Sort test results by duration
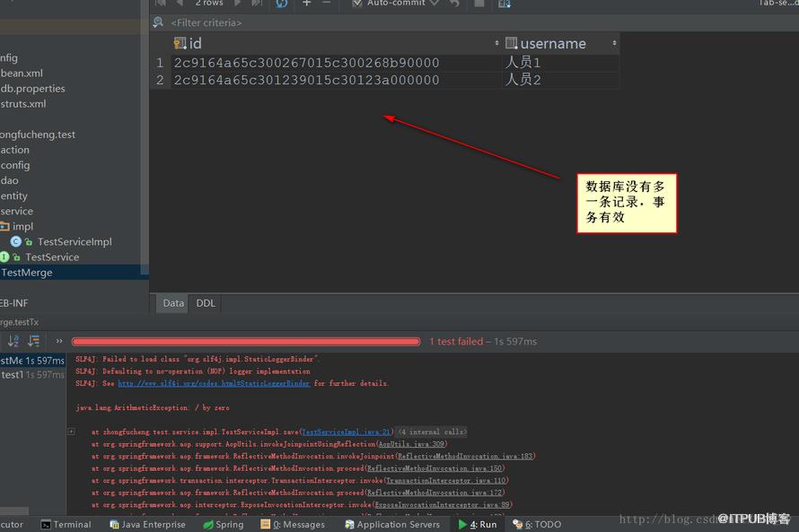Viewport: 799px width, 532px height. coord(33,341)
